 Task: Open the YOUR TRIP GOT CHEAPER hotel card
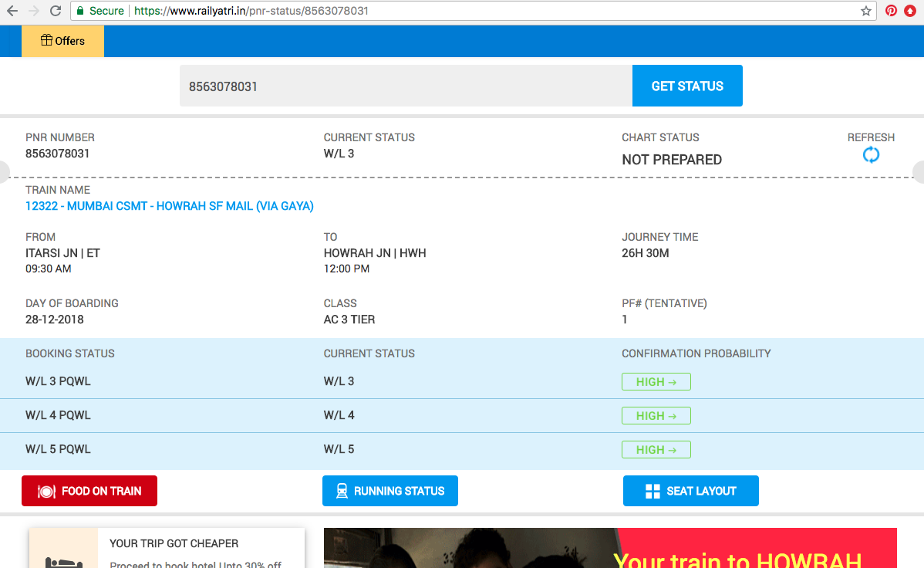click(x=167, y=548)
